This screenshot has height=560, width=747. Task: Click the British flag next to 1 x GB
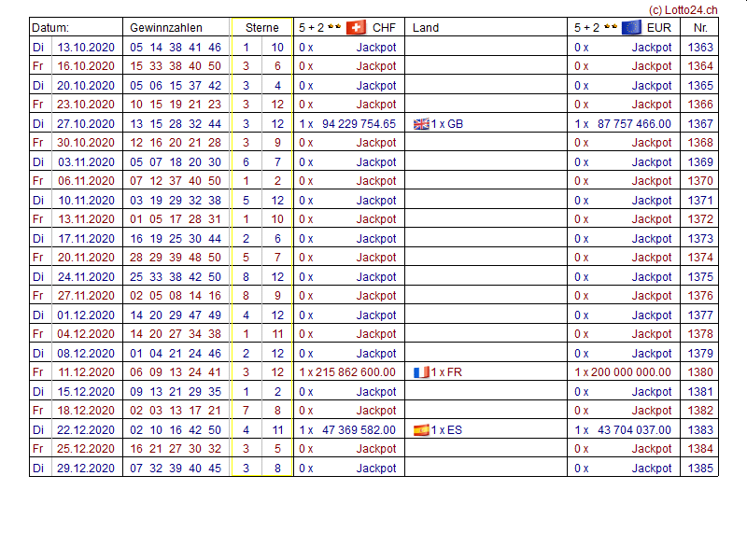coord(421,124)
